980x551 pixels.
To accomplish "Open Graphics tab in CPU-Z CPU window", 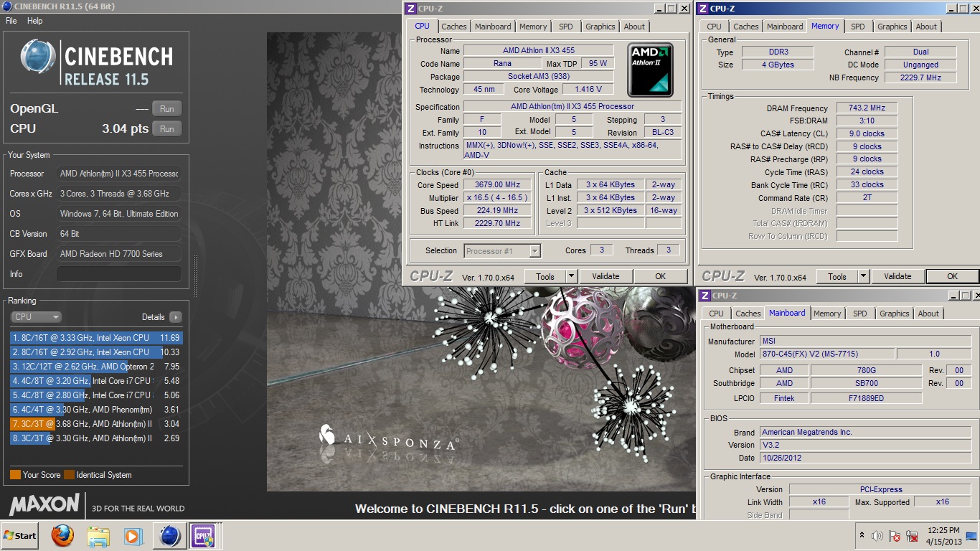I will (x=600, y=27).
